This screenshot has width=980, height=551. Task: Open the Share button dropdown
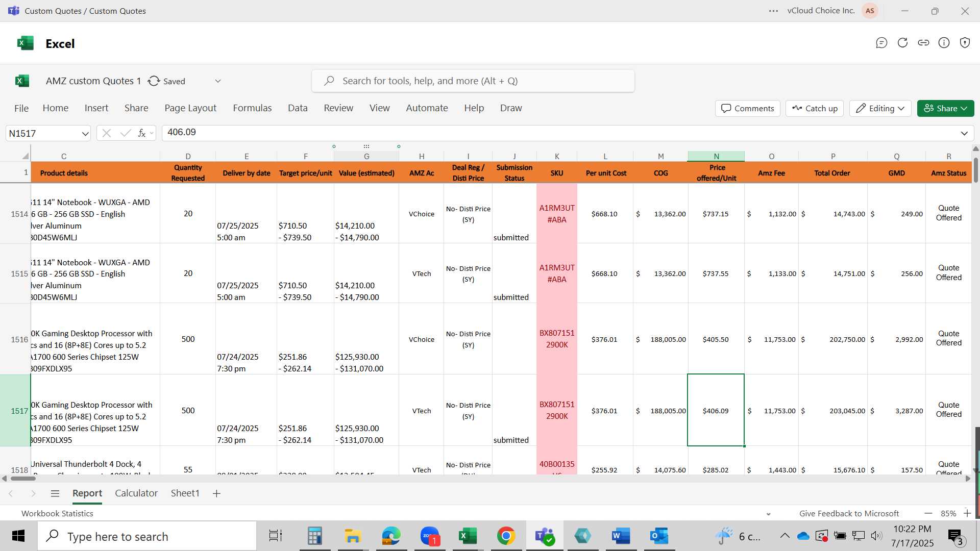point(946,108)
